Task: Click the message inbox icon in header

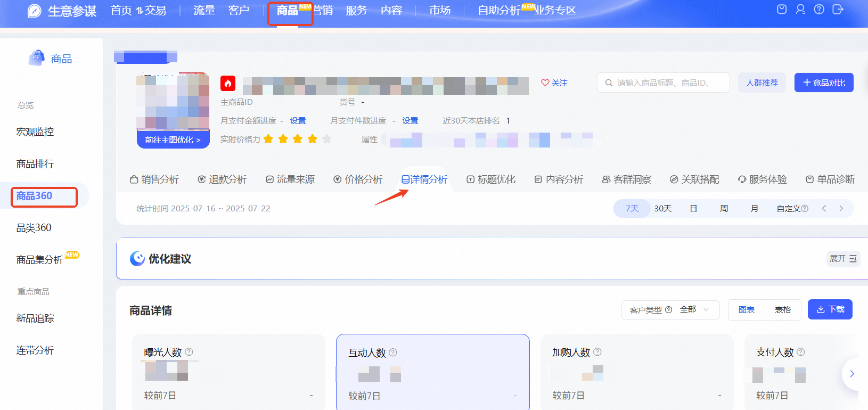Action: pos(782,10)
